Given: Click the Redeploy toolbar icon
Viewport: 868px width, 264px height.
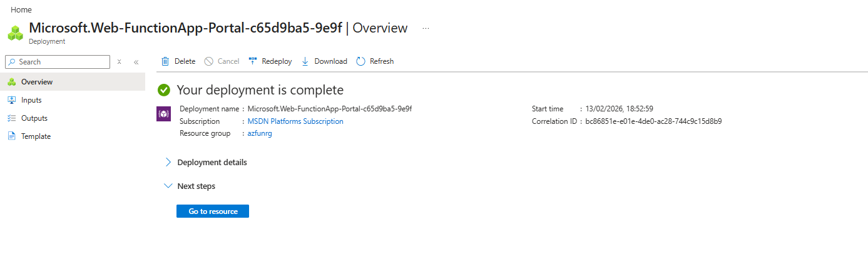Looking at the screenshot, I should point(253,61).
